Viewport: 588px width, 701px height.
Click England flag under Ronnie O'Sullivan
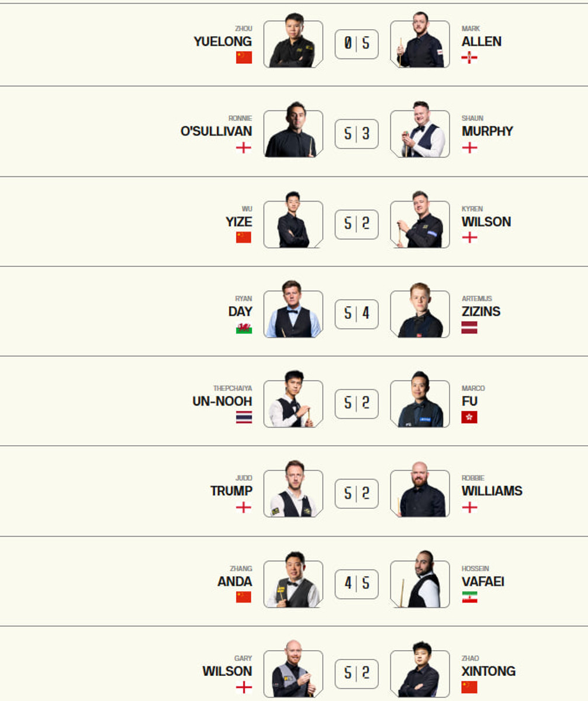[244, 148]
